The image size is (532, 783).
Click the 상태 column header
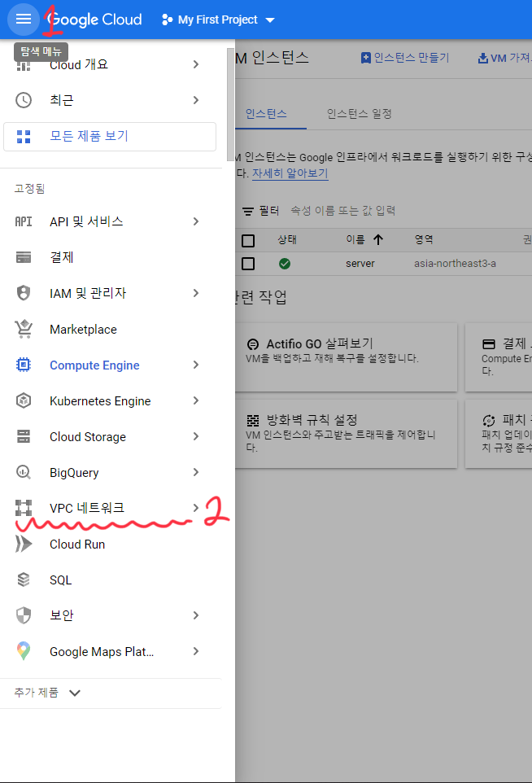[287, 239]
